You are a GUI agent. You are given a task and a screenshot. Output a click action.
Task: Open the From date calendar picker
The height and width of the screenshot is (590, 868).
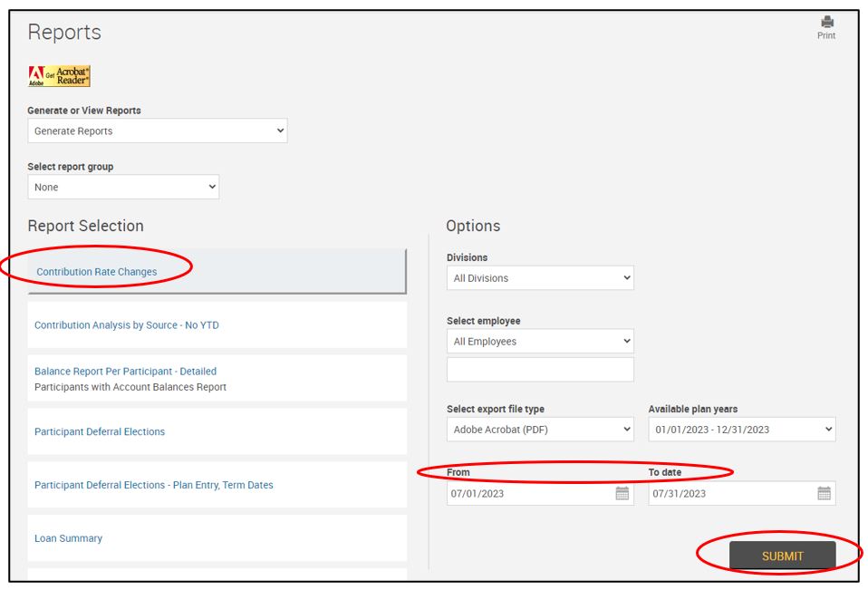(x=622, y=494)
